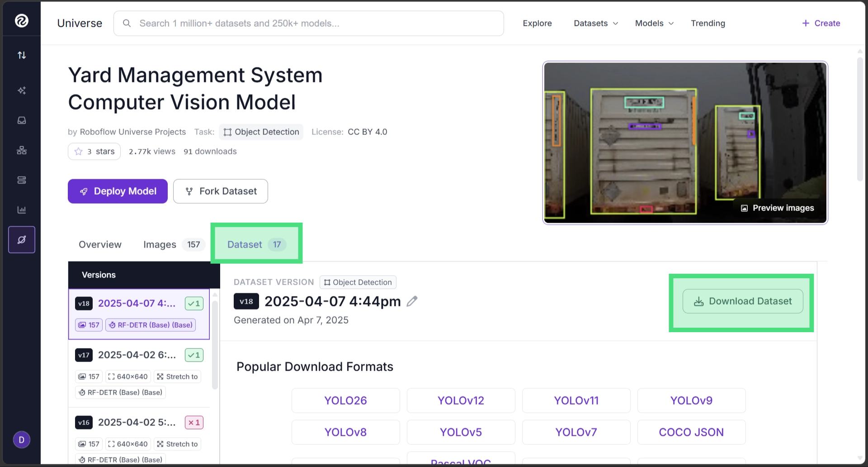Click the green check badge on v17
Image resolution: width=868 pixels, height=467 pixels.
point(194,355)
